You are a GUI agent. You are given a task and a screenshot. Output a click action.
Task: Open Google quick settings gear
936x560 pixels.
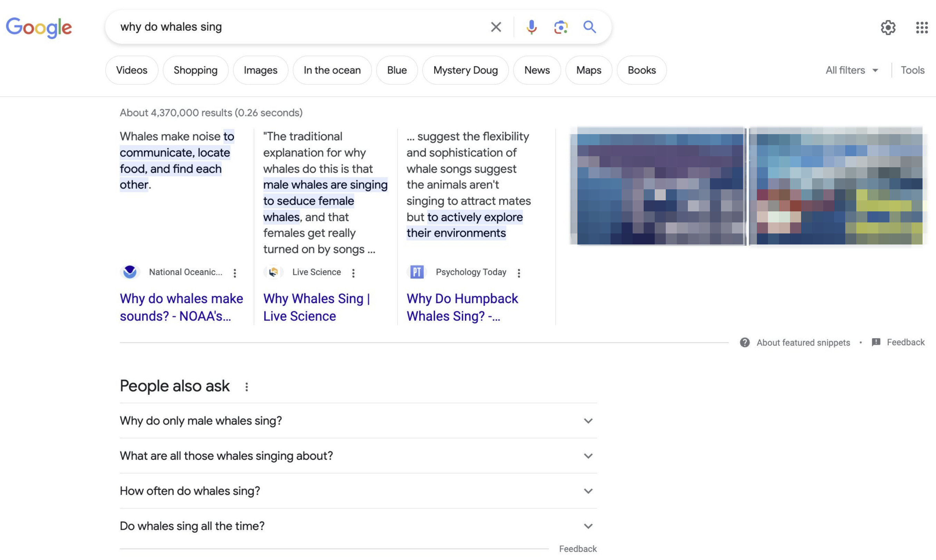pyautogui.click(x=889, y=28)
